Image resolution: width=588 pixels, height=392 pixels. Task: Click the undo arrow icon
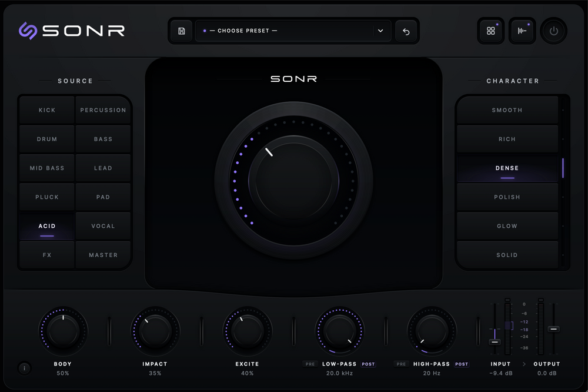point(406,31)
